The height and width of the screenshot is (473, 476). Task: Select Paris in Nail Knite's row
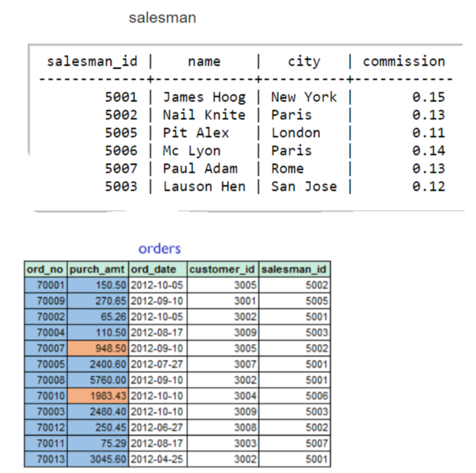tap(291, 115)
